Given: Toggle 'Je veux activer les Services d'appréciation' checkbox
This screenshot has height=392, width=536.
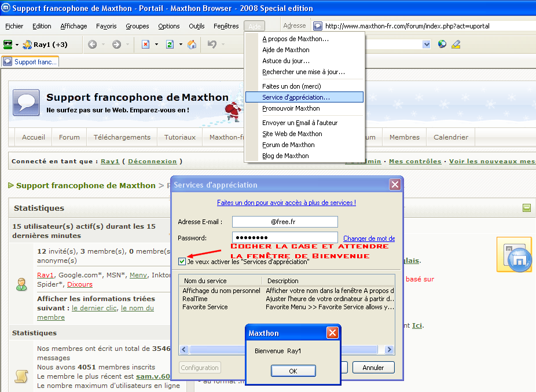Looking at the screenshot, I should pyautogui.click(x=182, y=262).
